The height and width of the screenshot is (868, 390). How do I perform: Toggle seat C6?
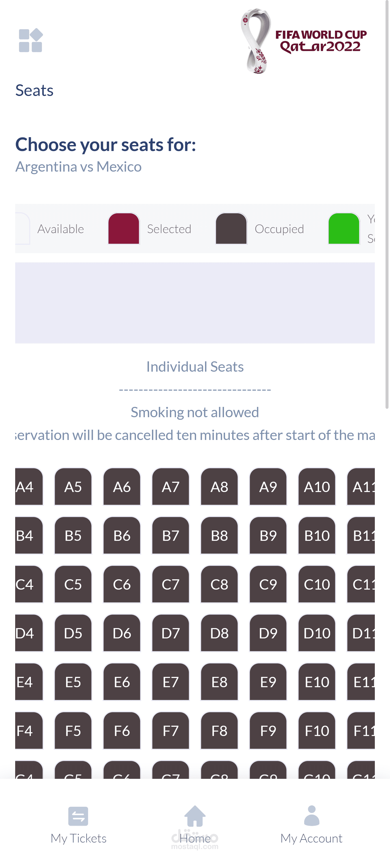coord(122,584)
